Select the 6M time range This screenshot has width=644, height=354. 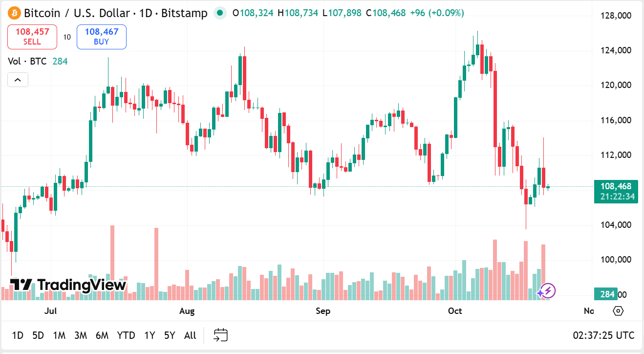[102, 335]
